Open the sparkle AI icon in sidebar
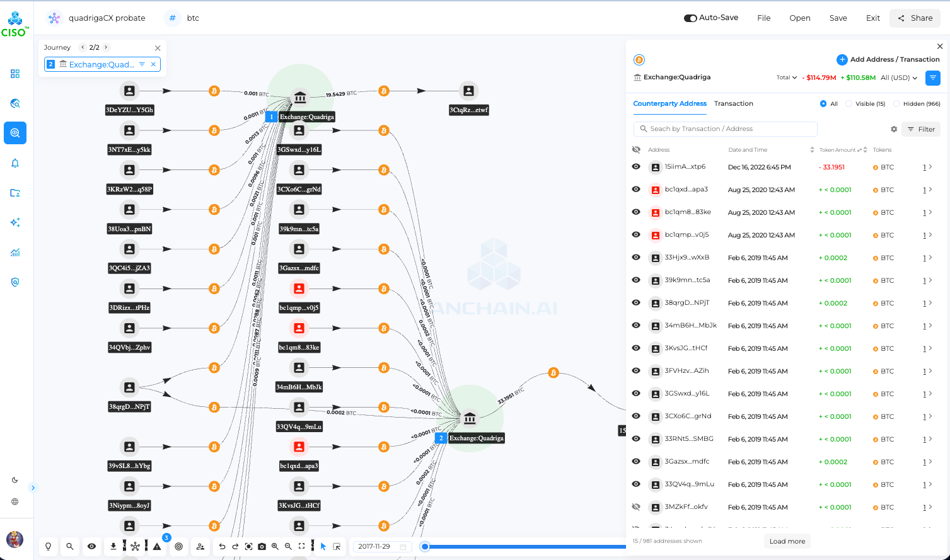The width and height of the screenshot is (950, 560). click(15, 222)
